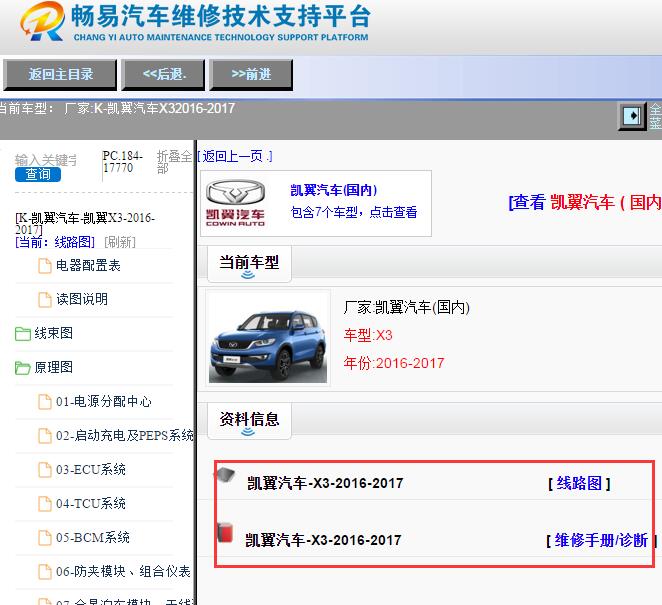The image size is (662, 605).
Task: Open 04-TCU系统 tree item
Action: pyautogui.click(x=91, y=503)
